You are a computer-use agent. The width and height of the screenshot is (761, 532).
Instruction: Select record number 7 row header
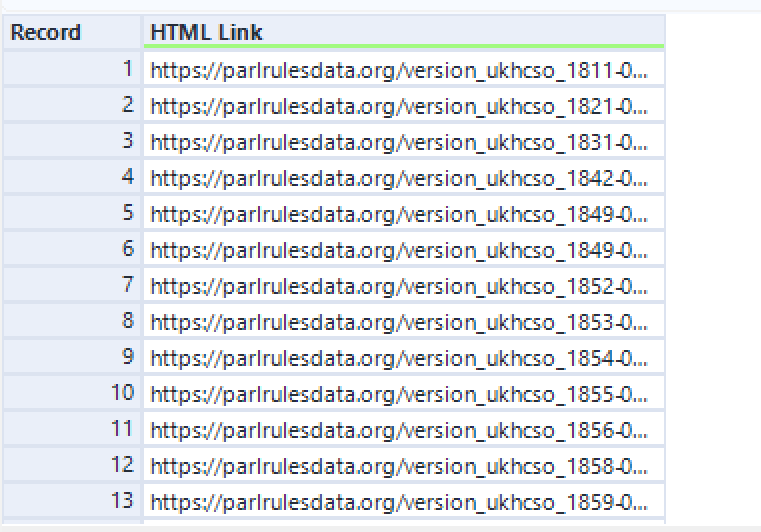[x=72, y=284]
